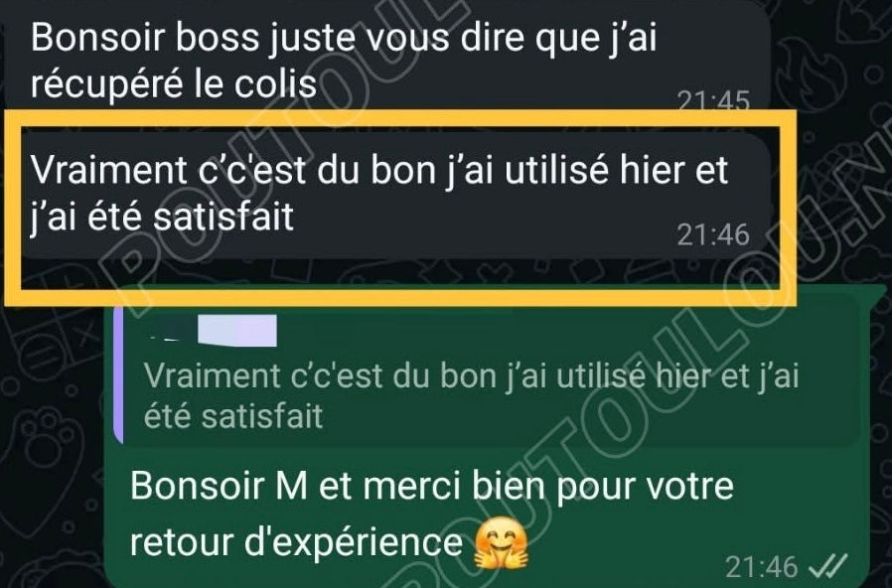Click the yellow highlight frame border
This screenshot has height=588, width=892.
[x=398, y=116]
